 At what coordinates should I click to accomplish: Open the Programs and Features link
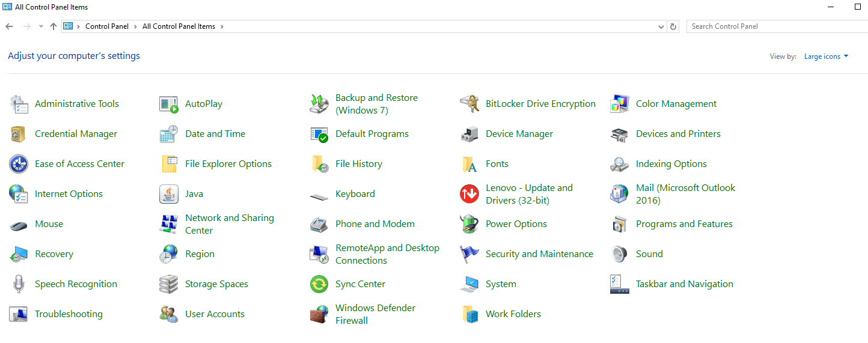point(684,224)
